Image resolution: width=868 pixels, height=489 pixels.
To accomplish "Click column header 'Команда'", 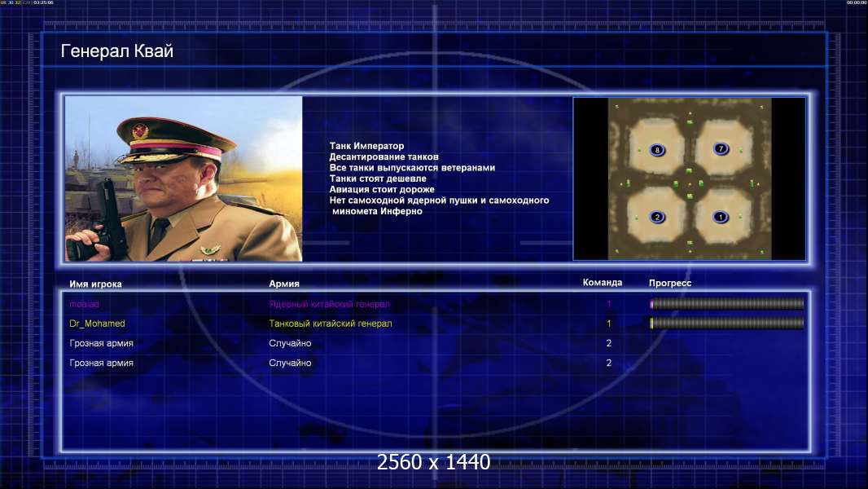I will (x=603, y=283).
